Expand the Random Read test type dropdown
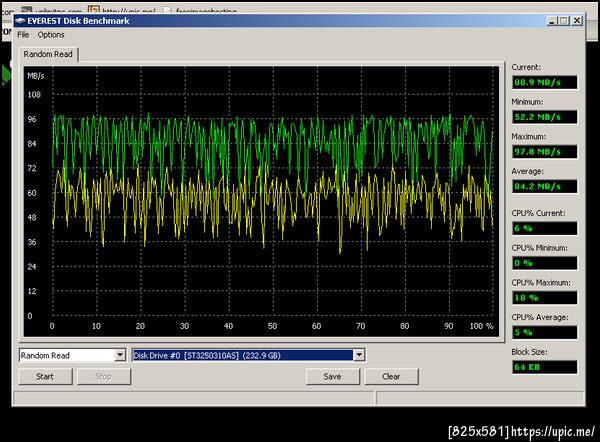600x442 pixels. 120,356
